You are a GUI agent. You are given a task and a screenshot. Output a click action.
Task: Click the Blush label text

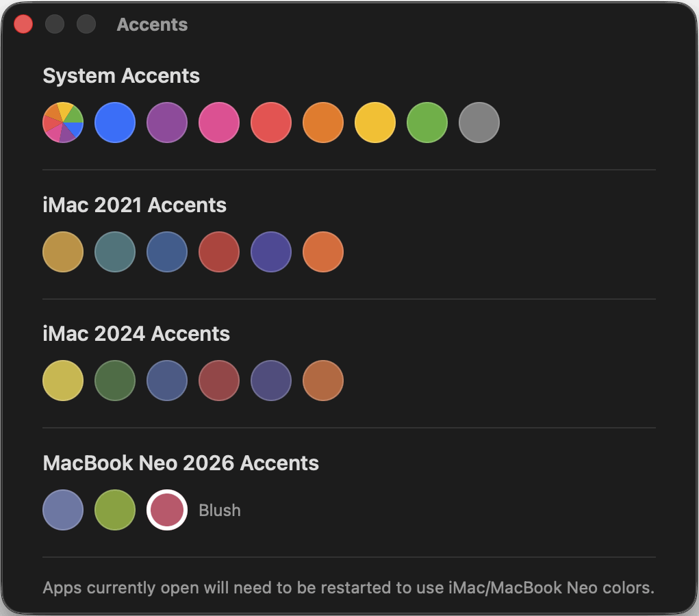click(219, 510)
